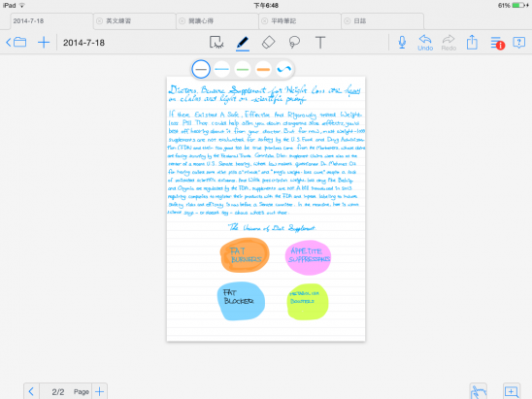This screenshot has height=399, width=532.
Task: Select the orange pen color preset
Action: [263, 69]
